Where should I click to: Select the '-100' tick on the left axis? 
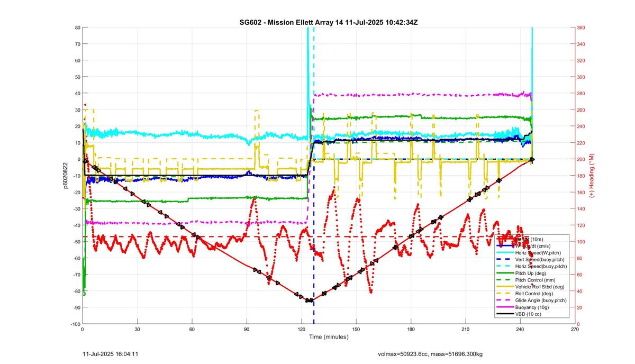coord(75,324)
